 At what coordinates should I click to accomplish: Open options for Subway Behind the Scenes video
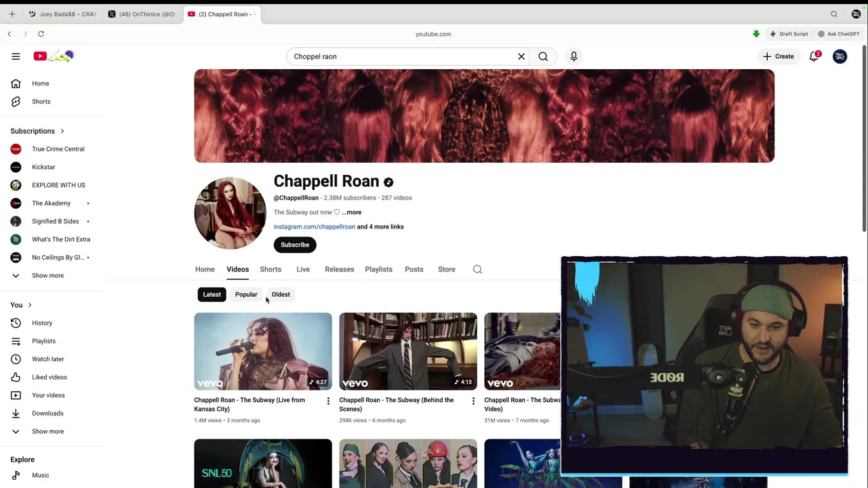pos(473,401)
